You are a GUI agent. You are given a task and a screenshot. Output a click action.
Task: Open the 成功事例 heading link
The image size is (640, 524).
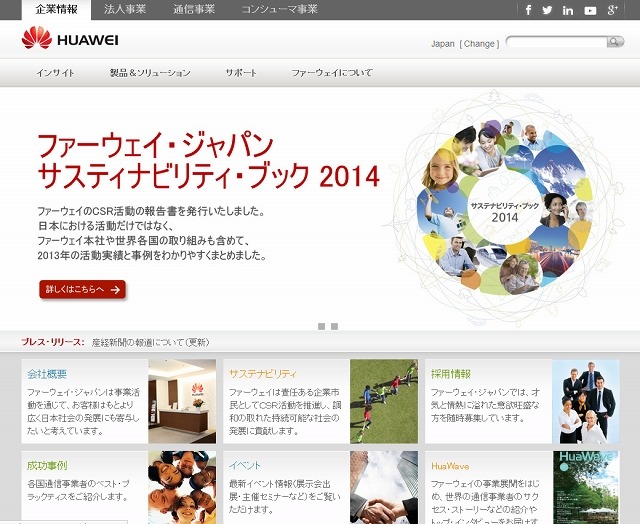click(x=47, y=465)
